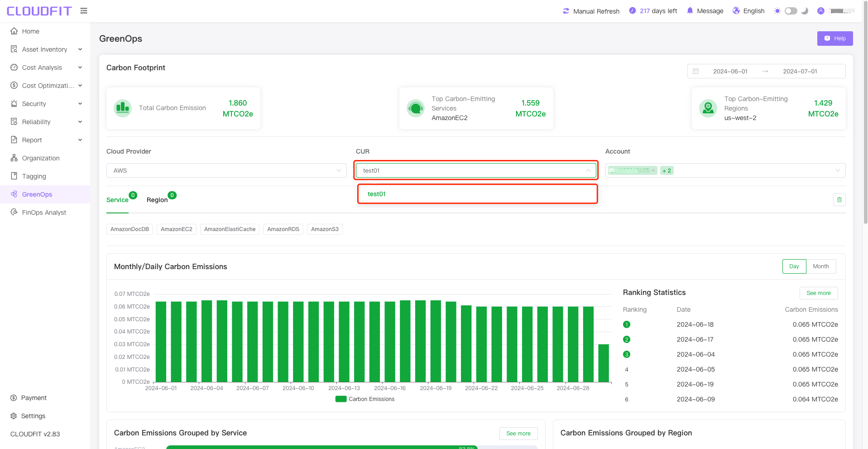This screenshot has height=449, width=868.
Task: Open the Message bell icon
Action: click(690, 11)
